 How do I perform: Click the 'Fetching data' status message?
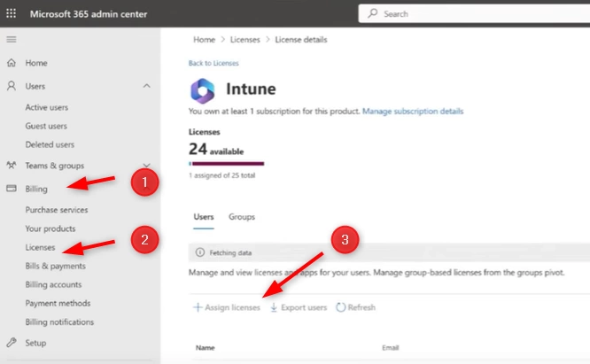(x=230, y=252)
